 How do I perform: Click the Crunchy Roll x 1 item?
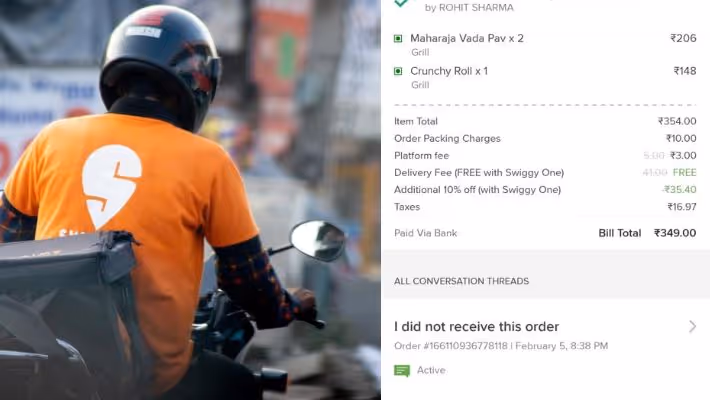[449, 71]
